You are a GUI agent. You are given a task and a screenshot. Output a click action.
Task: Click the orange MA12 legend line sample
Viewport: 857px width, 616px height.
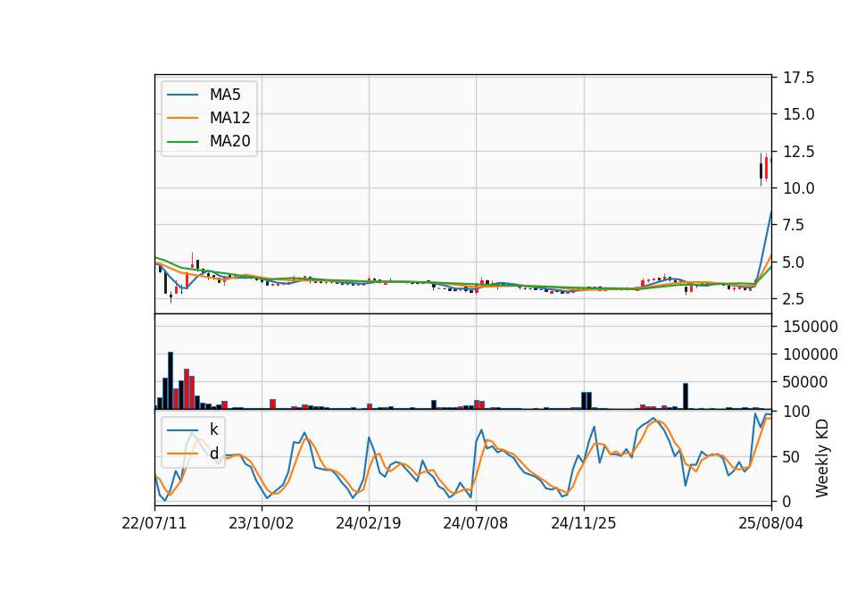click(x=182, y=118)
